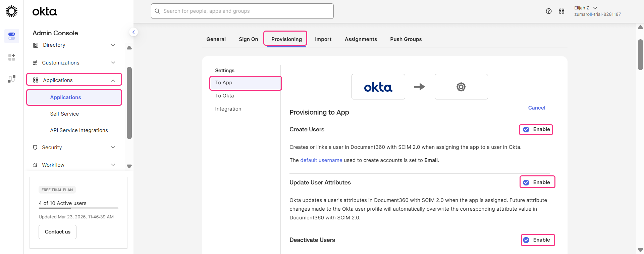
Task: Open the admin console toggle icon in left rail
Action: pyautogui.click(x=12, y=36)
